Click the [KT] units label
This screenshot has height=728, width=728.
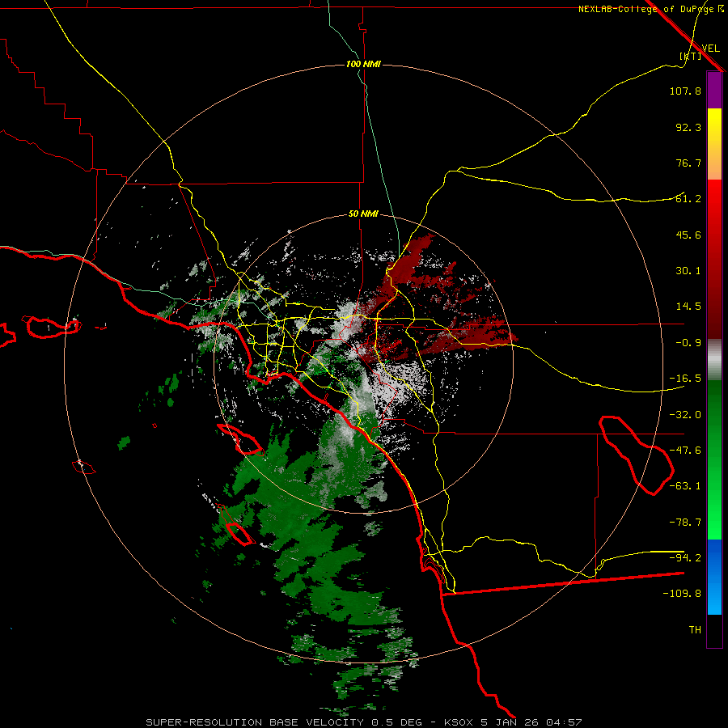point(690,56)
